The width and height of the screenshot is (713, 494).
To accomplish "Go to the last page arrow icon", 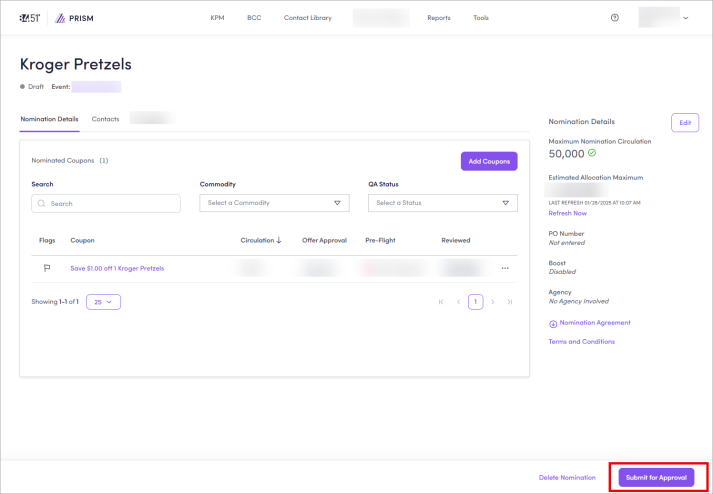I will [x=509, y=301].
